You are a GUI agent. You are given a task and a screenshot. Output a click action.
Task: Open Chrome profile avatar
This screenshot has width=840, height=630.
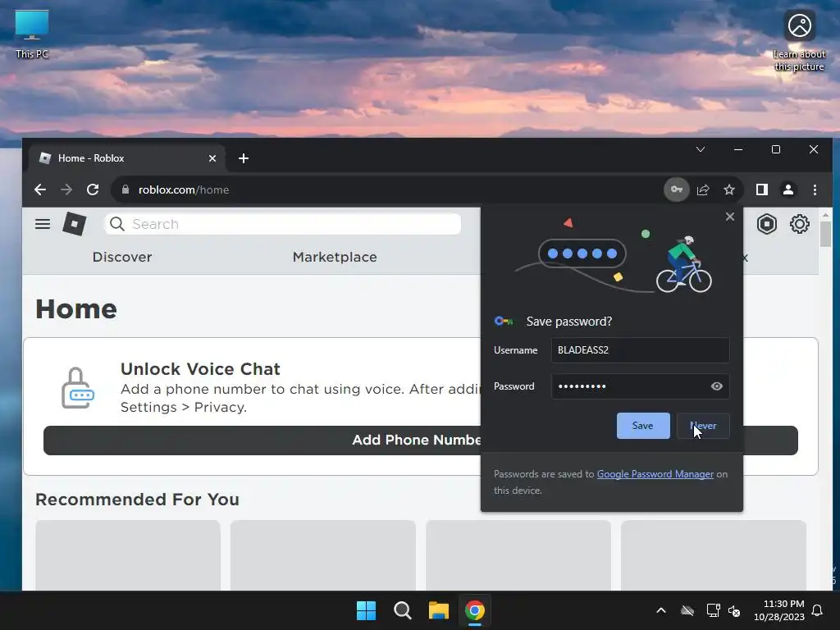788,189
